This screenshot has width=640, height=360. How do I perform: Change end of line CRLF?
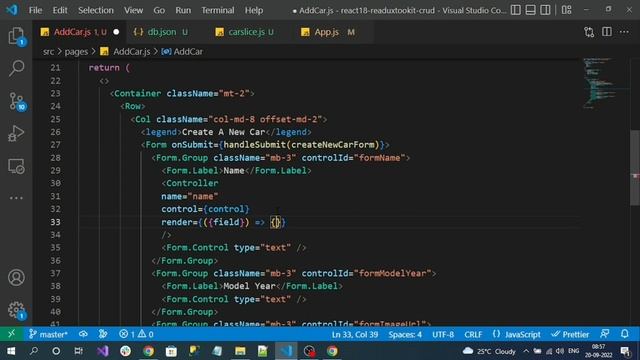pyautogui.click(x=473, y=334)
